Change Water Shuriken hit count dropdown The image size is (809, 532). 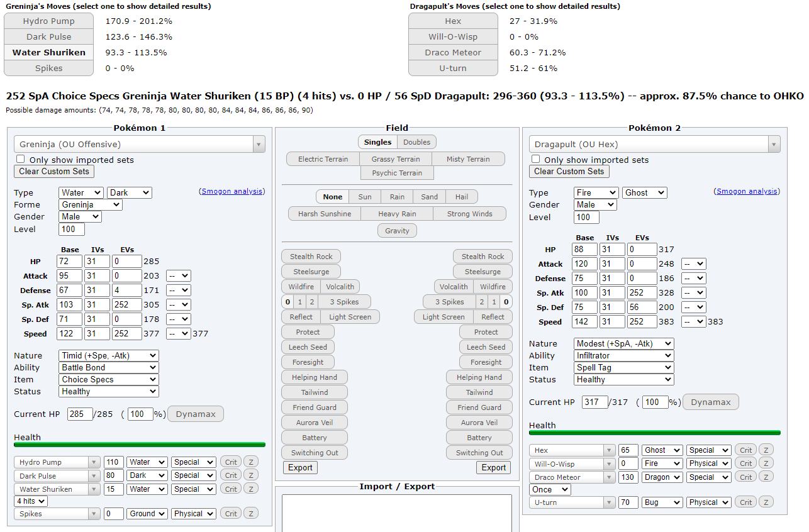tap(31, 501)
